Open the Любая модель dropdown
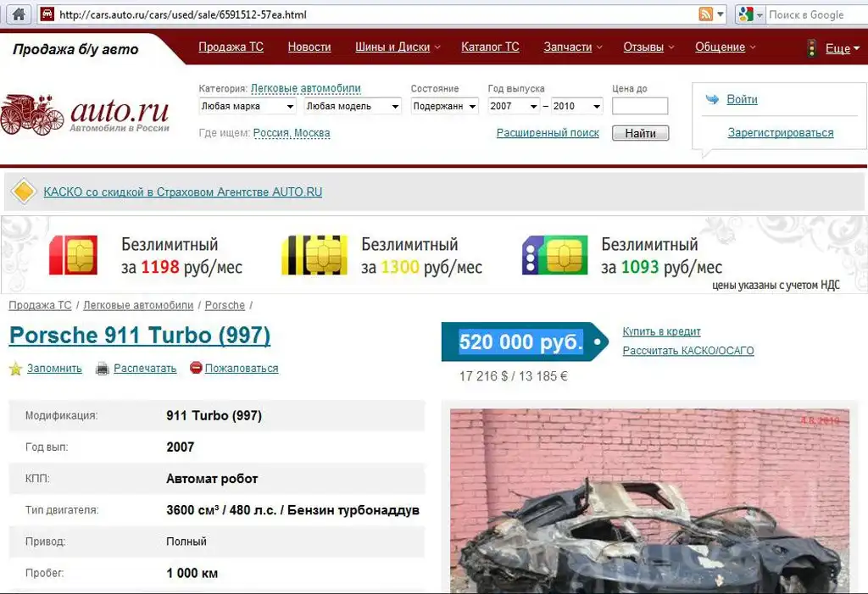This screenshot has width=868, height=594. point(353,107)
